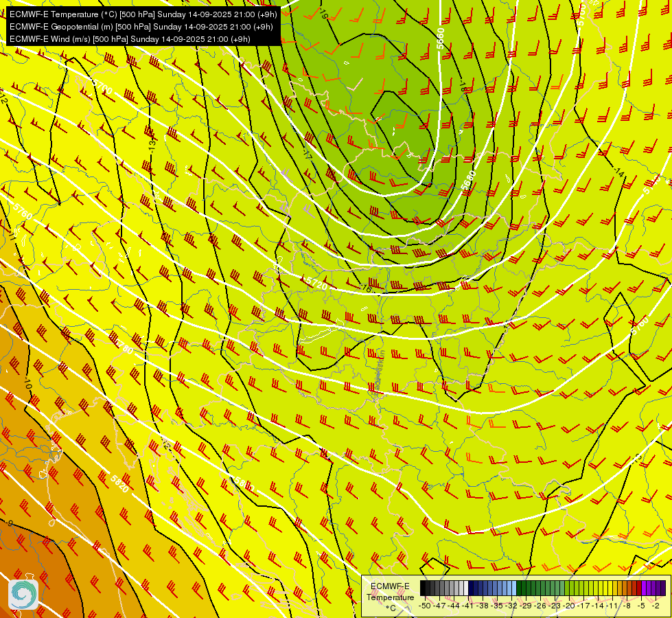Image resolution: width=672 pixels, height=618 pixels.
Task: Click the 5680 geopotential contour label
Action: [469, 180]
